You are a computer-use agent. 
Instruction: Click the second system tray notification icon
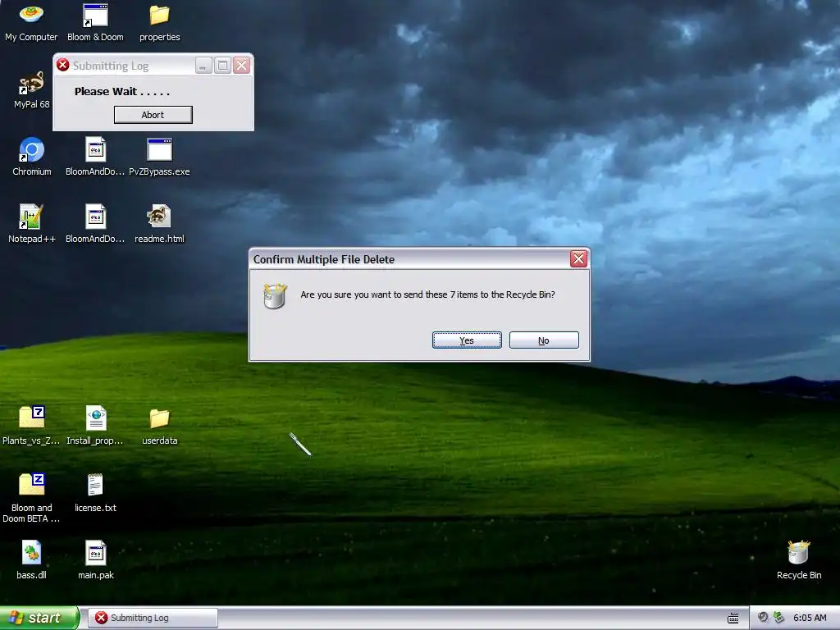[x=779, y=617]
